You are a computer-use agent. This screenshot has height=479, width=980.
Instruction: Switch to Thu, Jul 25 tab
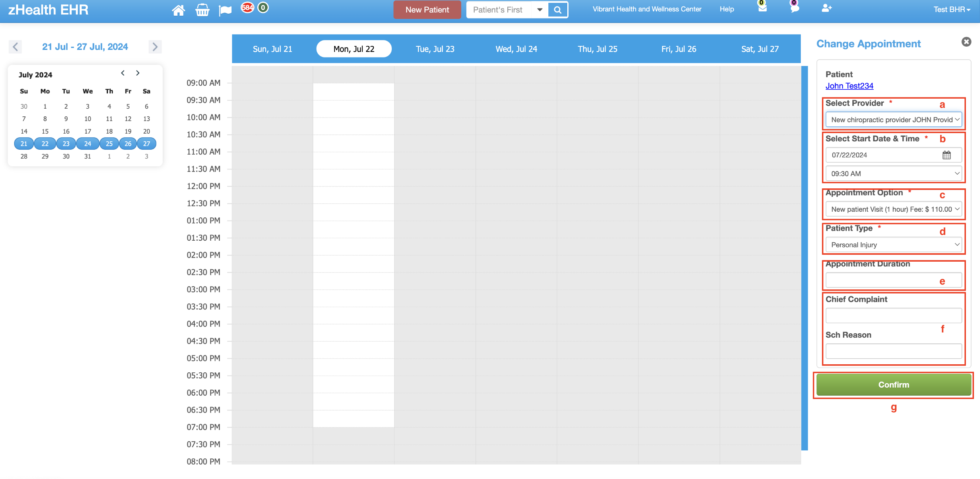click(x=598, y=49)
